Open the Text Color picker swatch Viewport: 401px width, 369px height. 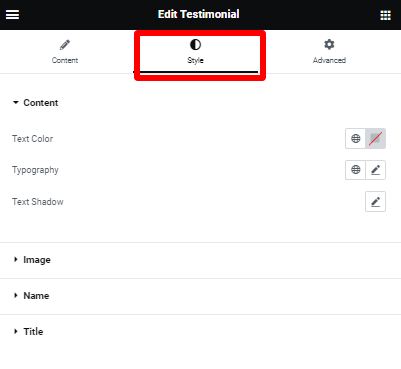[376, 138]
